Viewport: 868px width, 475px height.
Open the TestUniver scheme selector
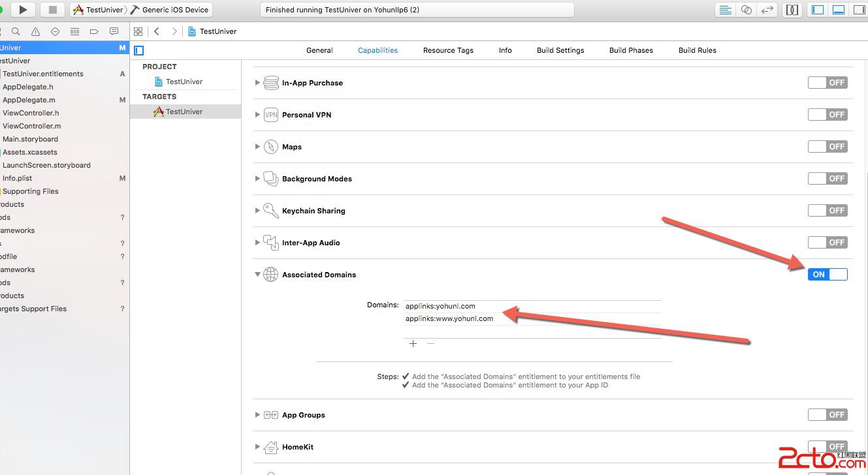coord(99,10)
